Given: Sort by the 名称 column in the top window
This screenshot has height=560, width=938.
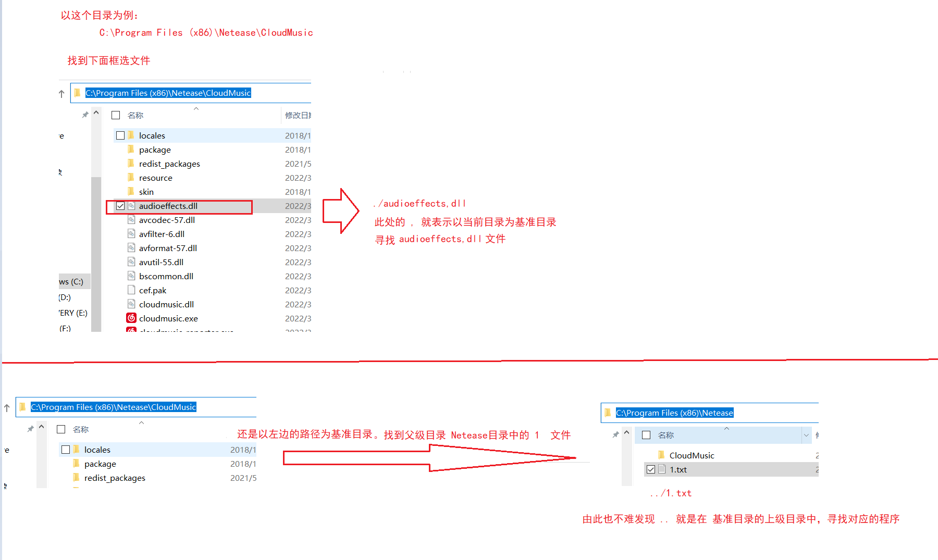Looking at the screenshot, I should pyautogui.click(x=135, y=115).
